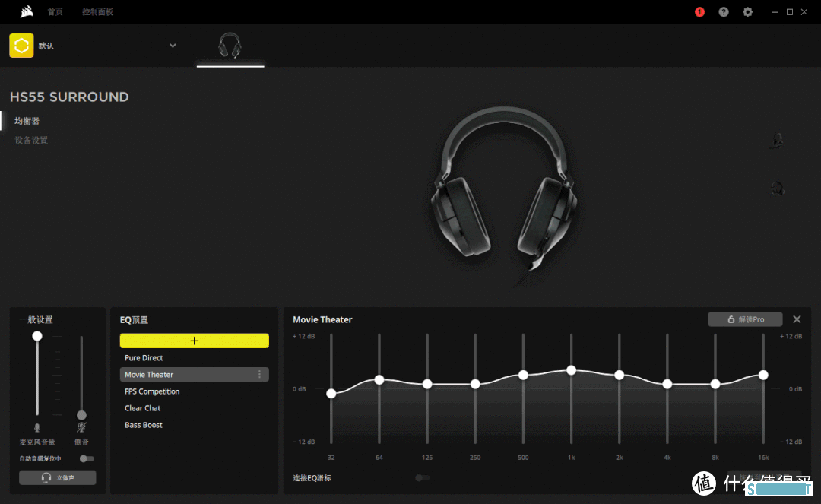Open the help question mark icon
The image size is (821, 504).
(724, 12)
